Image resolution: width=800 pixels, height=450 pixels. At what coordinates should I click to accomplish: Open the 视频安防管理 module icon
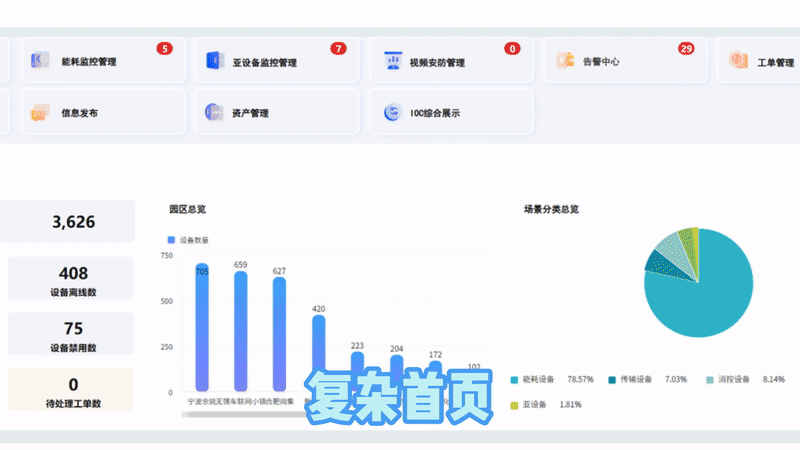click(x=393, y=60)
